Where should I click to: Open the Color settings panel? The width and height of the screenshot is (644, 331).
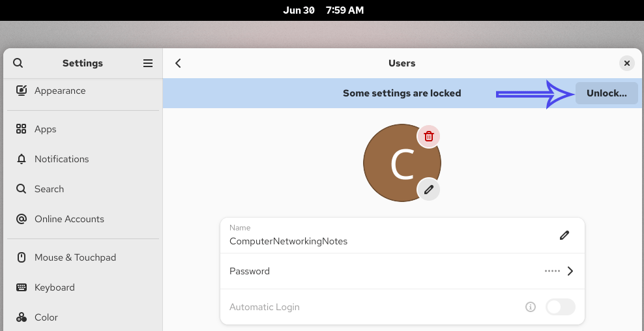pyautogui.click(x=83, y=317)
